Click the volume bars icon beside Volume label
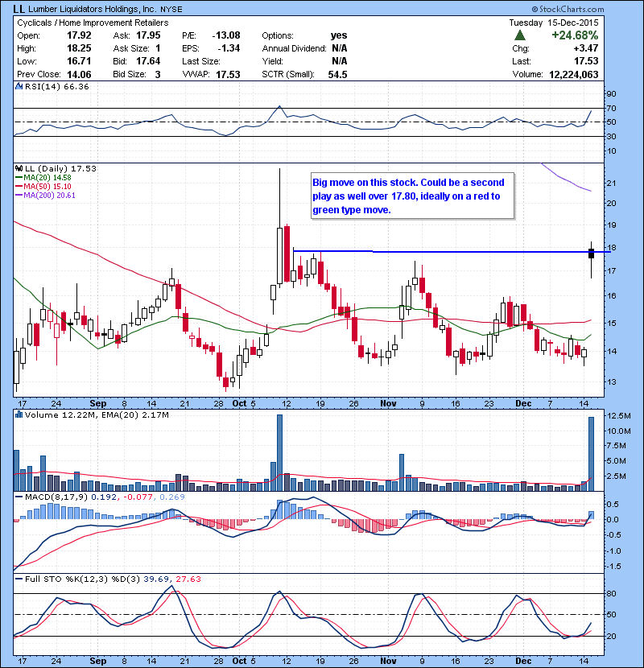 coord(19,414)
